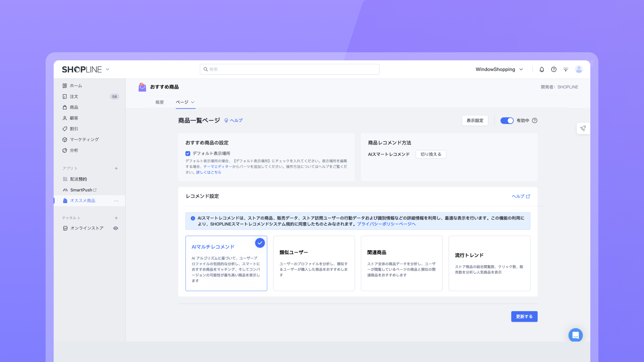The image size is (644, 362).
Task: Click info icon next to 有効中
Action: (x=535, y=121)
